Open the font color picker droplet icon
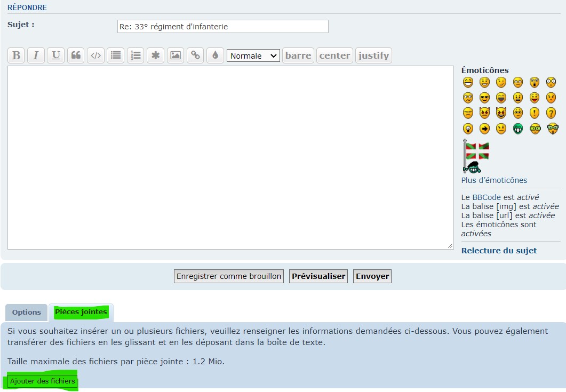566x392 pixels. [x=215, y=55]
